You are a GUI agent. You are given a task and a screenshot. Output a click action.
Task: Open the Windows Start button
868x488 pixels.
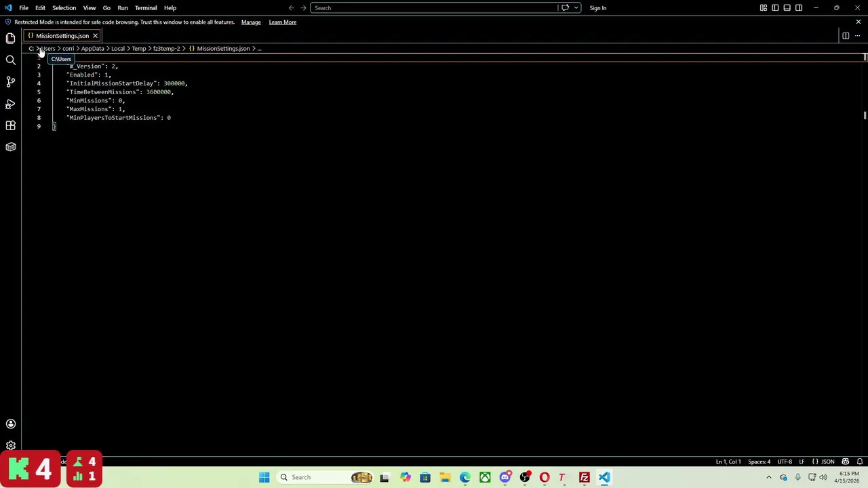point(264,477)
